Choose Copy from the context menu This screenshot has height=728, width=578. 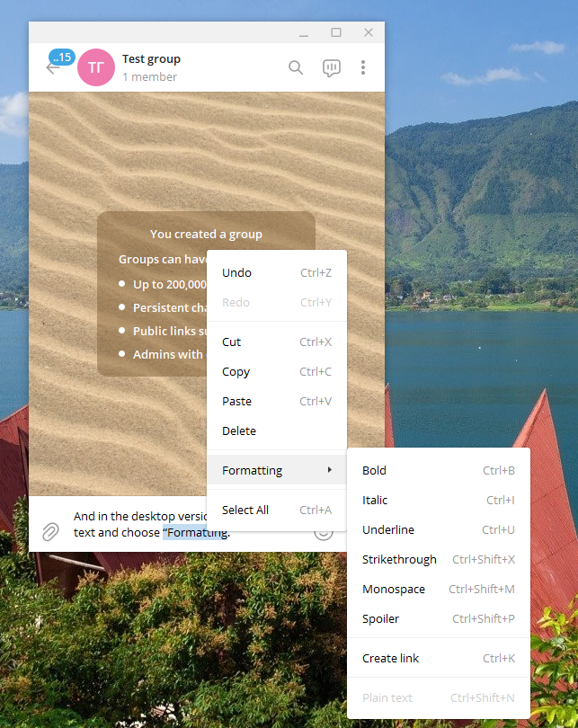pyautogui.click(x=277, y=371)
